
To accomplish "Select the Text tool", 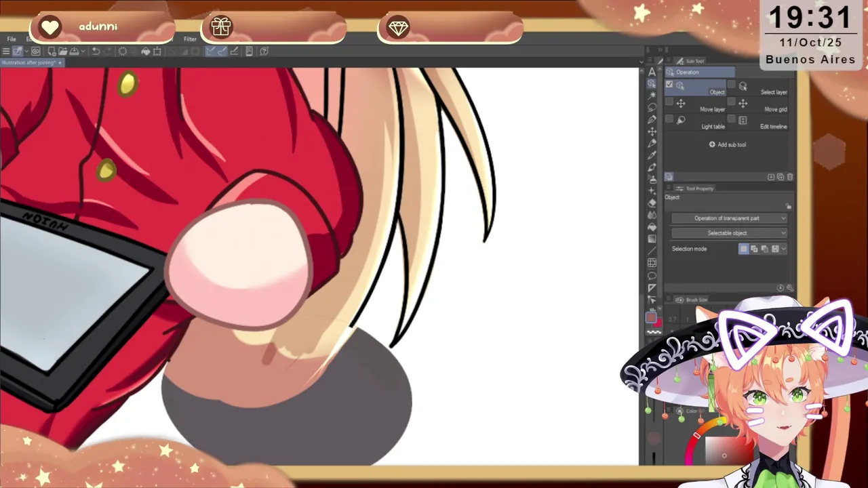I will coord(652,72).
